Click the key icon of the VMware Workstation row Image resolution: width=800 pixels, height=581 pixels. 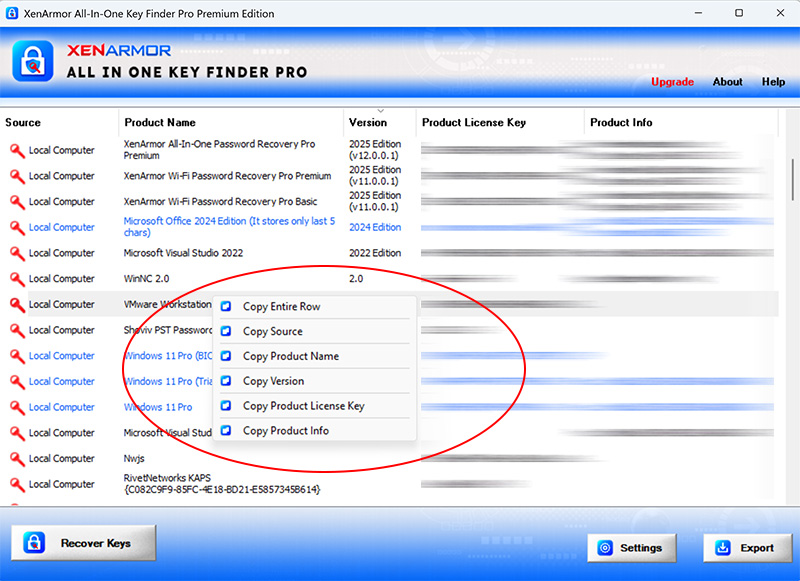point(17,305)
